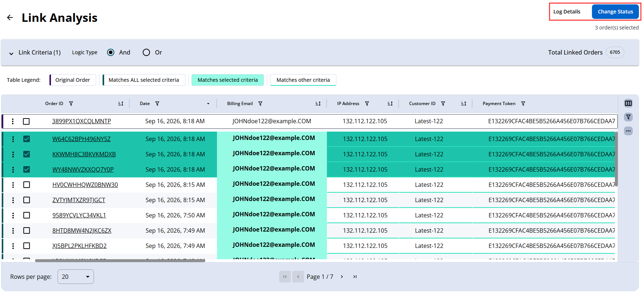Click the Log Details button
Image resolution: width=644 pixels, height=297 pixels.
pos(567,12)
